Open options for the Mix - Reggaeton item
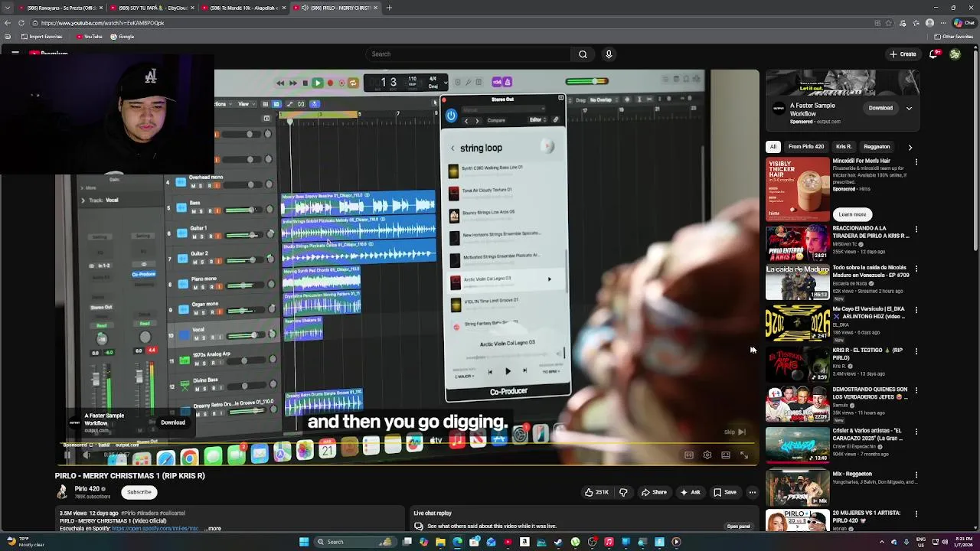Viewport: 980px width, 551px height. tap(916, 475)
